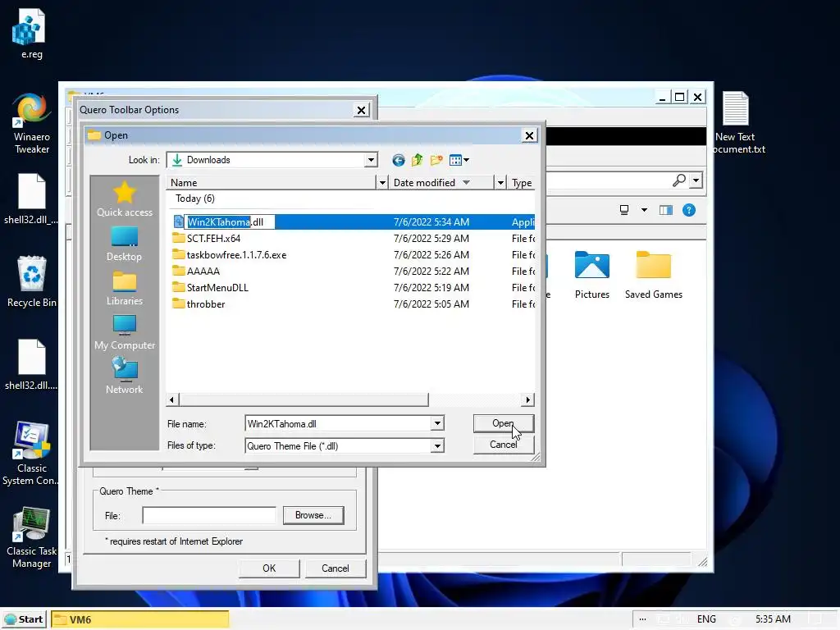The height and width of the screenshot is (630, 840).
Task: Expand the Look in Downloads dropdown
Action: 371,160
